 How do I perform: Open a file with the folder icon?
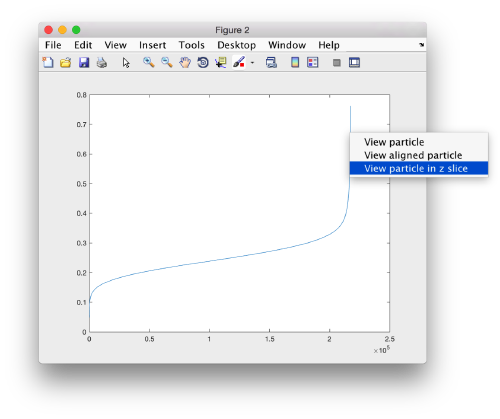click(66, 62)
